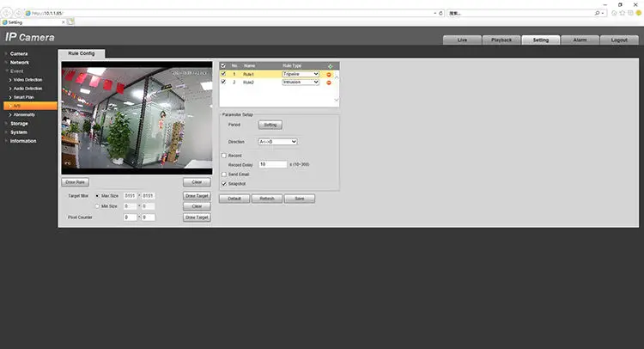Screen dimensions: 644x349
Task: Click the browser refresh icon in address bar
Action: click(441, 13)
